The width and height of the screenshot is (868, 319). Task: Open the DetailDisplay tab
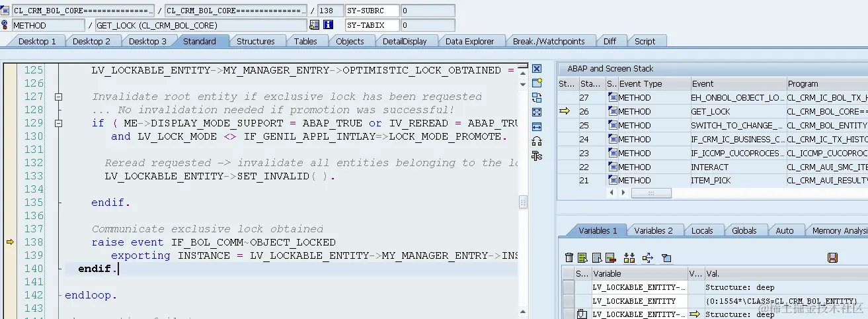point(405,41)
